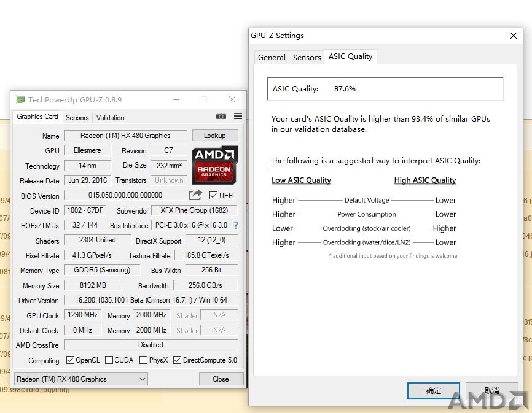Toggle the UEFI checkbox

point(213,196)
